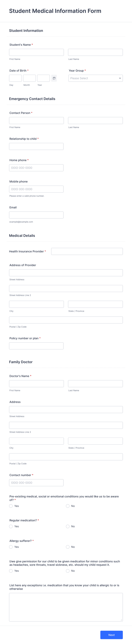Select Yes for regular medication
Viewport: 132px width, 644px height.
[x=11, y=526]
